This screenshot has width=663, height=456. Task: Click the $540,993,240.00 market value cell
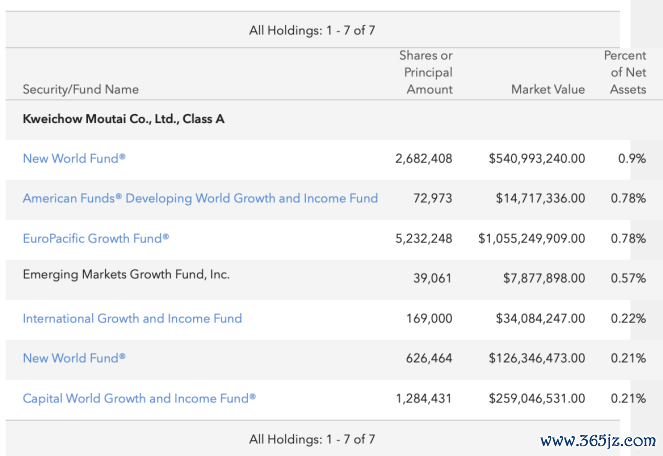pyautogui.click(x=537, y=159)
